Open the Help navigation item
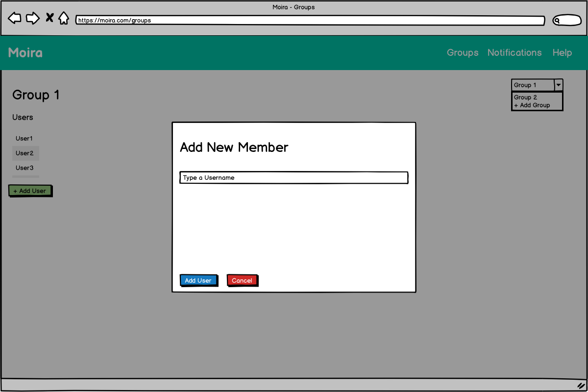Screen dimensions: 588x392 tap(562, 52)
